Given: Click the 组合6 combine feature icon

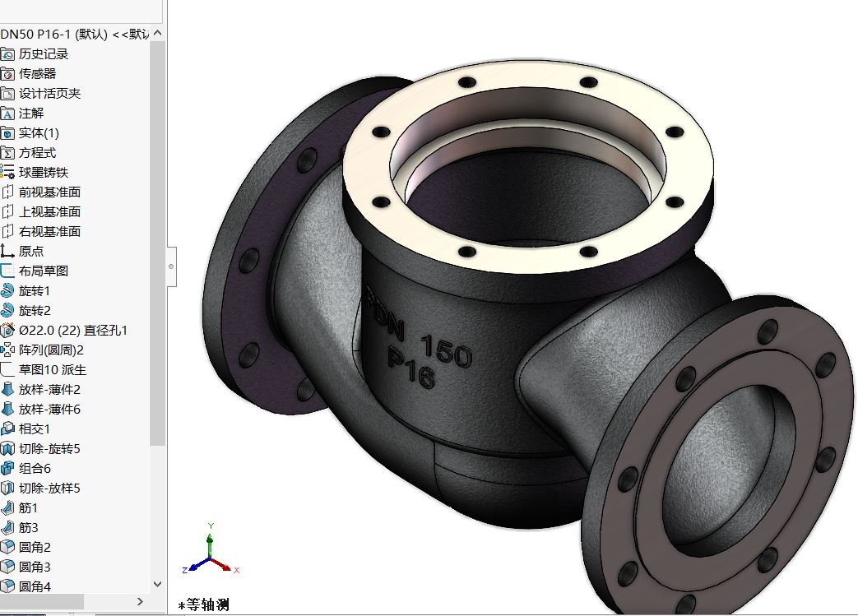Looking at the screenshot, I should pyautogui.click(x=7, y=468).
